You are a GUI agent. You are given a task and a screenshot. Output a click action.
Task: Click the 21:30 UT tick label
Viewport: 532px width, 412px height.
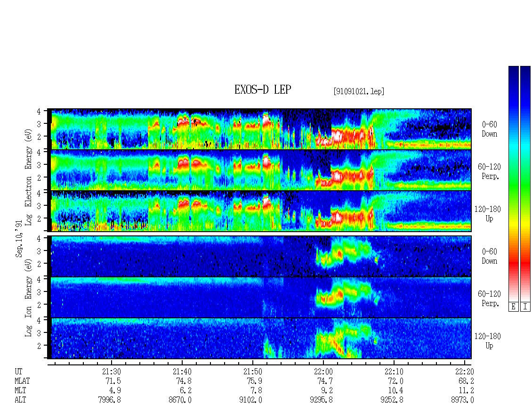coord(111,372)
